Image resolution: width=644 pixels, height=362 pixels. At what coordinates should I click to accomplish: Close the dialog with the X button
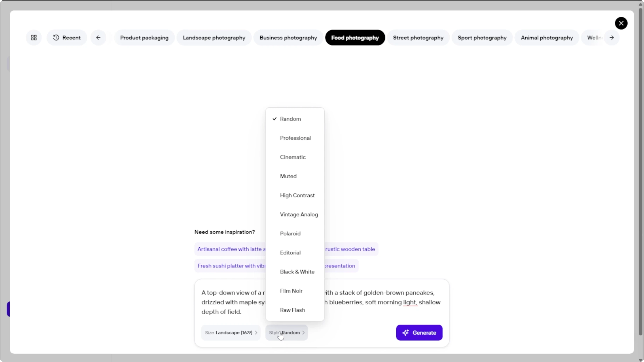(x=621, y=23)
